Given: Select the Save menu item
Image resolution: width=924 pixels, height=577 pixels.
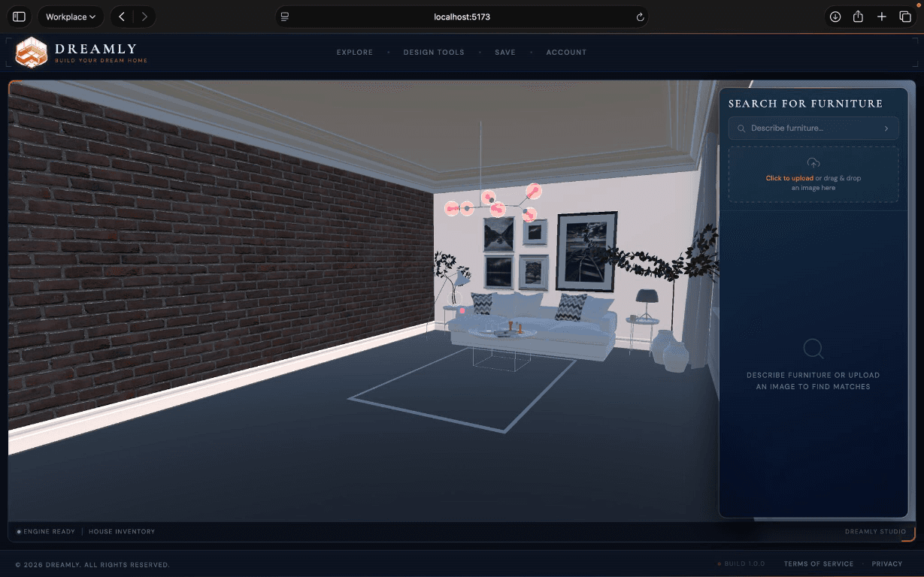Looking at the screenshot, I should (505, 53).
